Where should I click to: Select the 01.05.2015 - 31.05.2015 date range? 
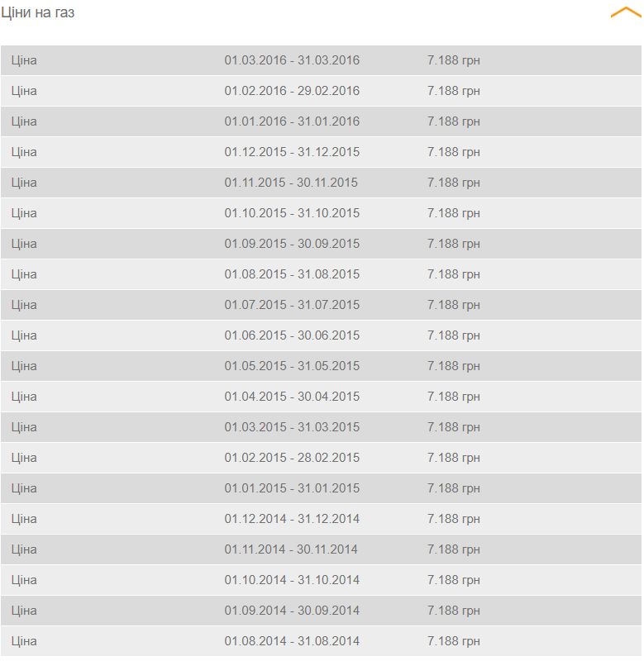292,366
